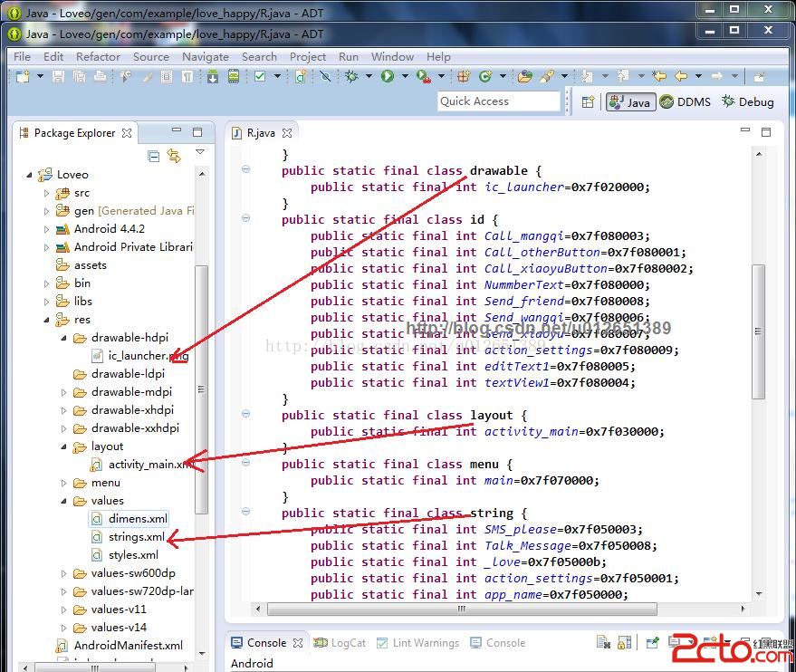
Task: Select activity_main.xml file
Action: [143, 465]
